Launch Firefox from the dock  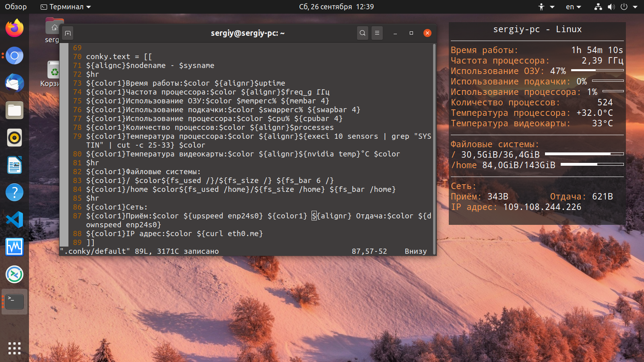click(x=14, y=28)
